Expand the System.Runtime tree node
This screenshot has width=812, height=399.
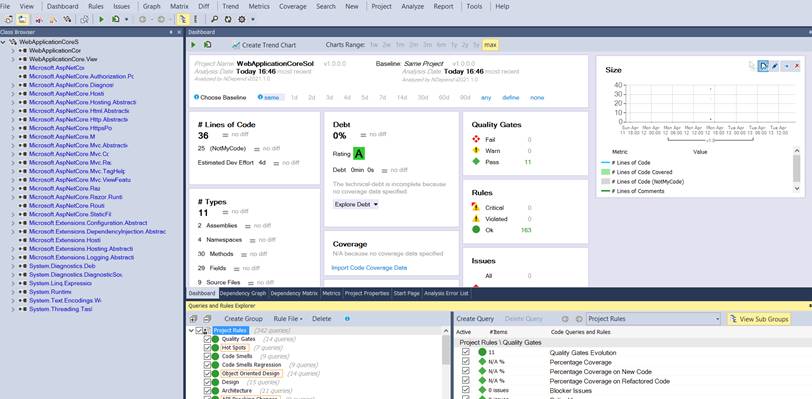(13, 292)
